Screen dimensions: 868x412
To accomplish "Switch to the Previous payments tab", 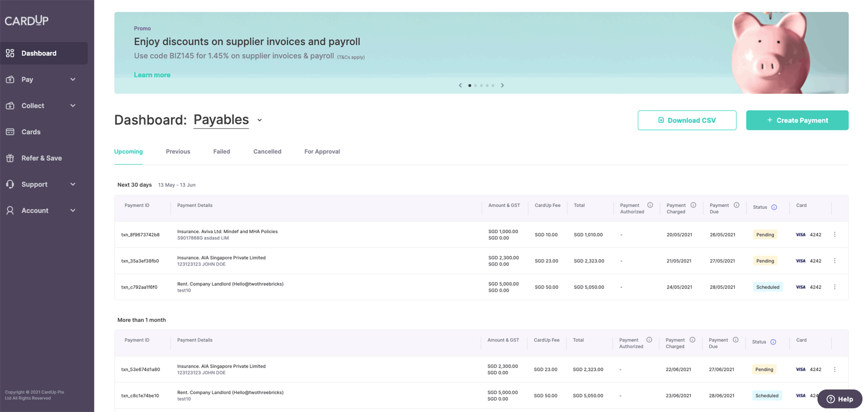I will pos(178,151).
